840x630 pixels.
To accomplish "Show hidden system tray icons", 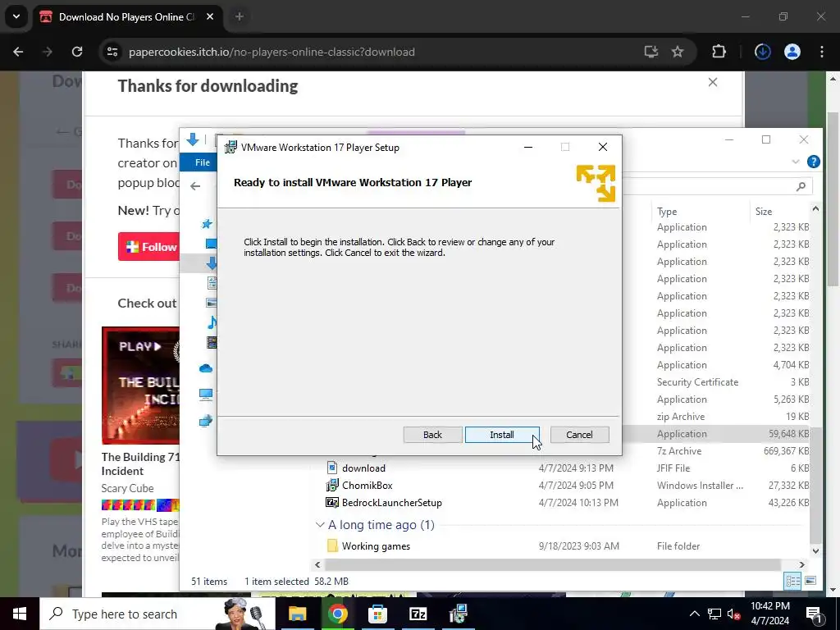I will 694,614.
